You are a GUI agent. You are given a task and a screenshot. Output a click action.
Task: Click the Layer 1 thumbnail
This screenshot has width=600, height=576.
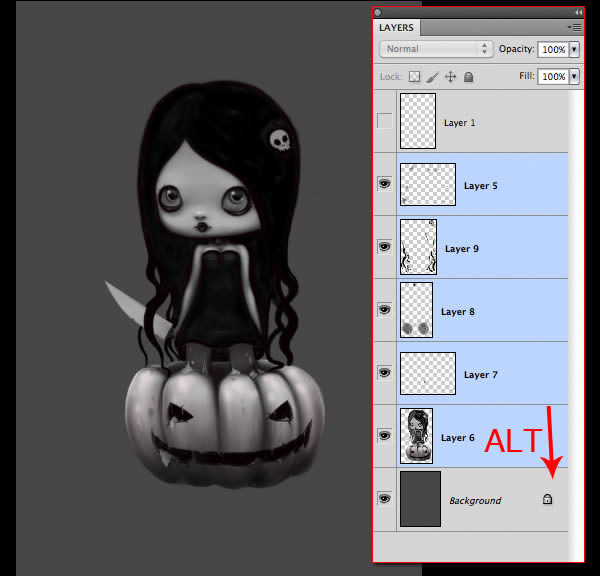418,121
